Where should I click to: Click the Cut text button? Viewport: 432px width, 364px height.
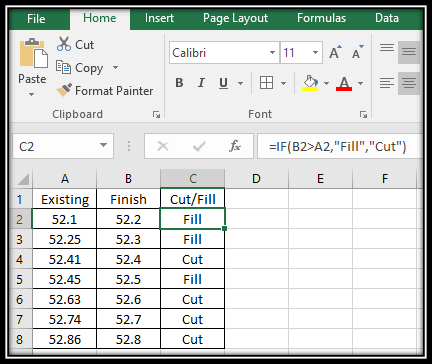tap(84, 44)
